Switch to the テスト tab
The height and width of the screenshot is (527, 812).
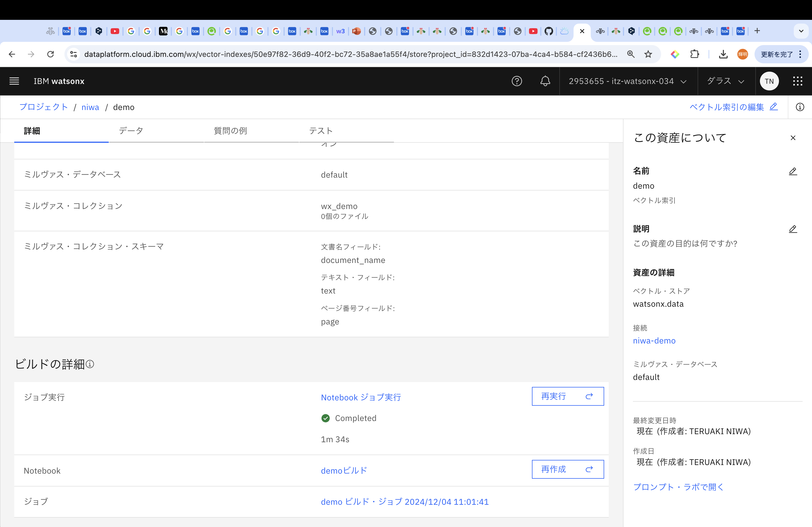[x=321, y=131]
